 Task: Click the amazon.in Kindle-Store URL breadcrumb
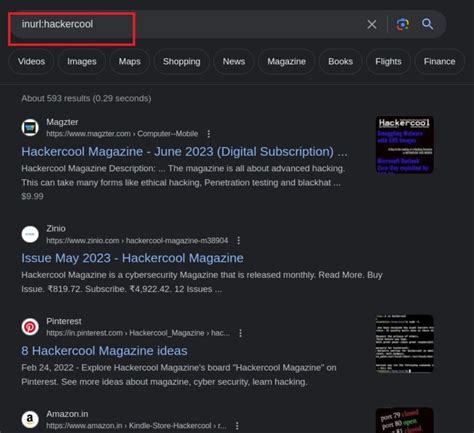pyautogui.click(x=136, y=426)
